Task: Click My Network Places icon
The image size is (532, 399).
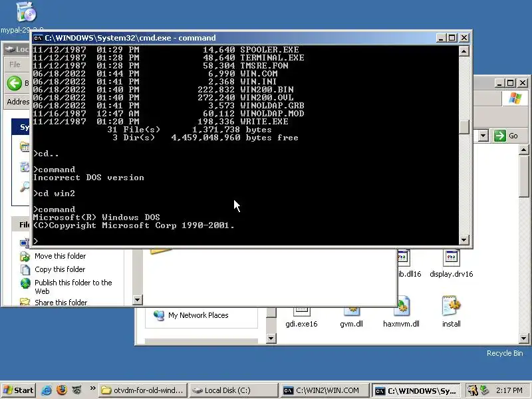Action: 158,315
